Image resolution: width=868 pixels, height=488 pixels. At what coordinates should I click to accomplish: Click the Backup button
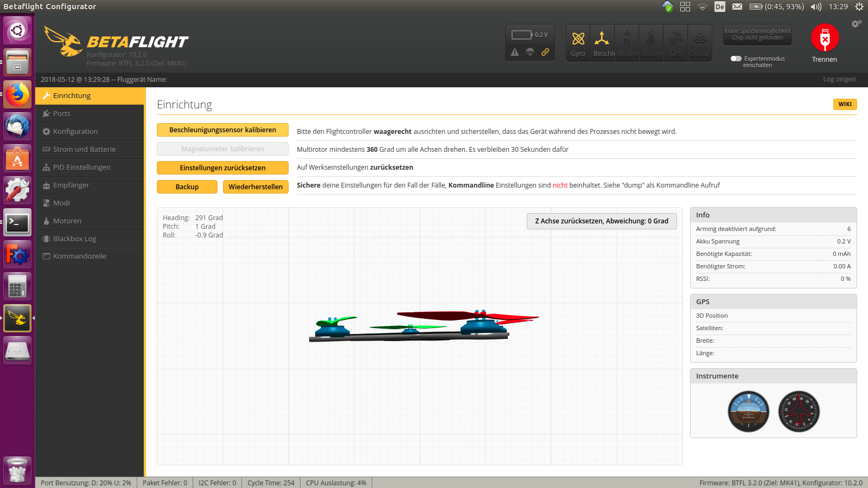tap(187, 187)
